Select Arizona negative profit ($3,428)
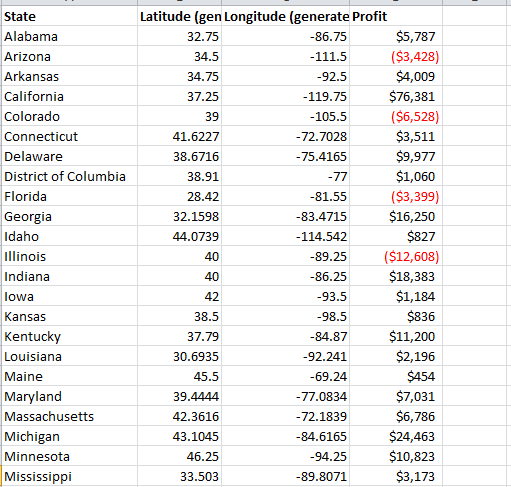The image size is (511, 487). click(396, 56)
